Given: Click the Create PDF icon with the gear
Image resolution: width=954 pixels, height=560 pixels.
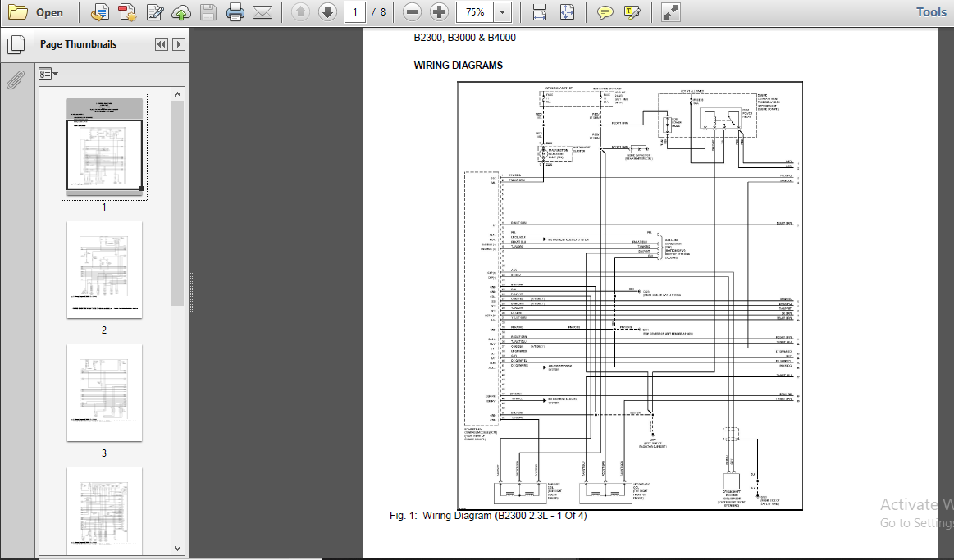Looking at the screenshot, I should [127, 12].
